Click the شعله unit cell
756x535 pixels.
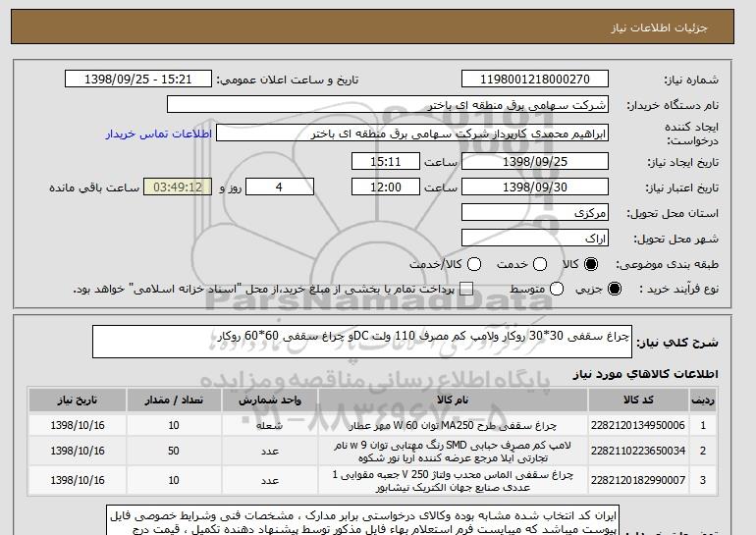point(270,426)
